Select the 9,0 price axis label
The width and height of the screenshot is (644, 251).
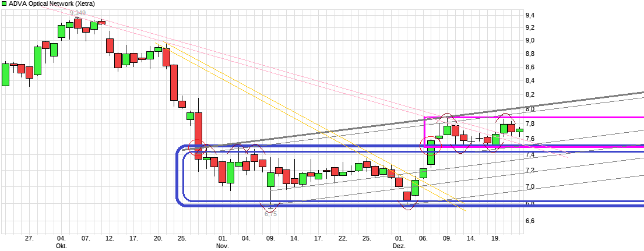tap(530, 41)
